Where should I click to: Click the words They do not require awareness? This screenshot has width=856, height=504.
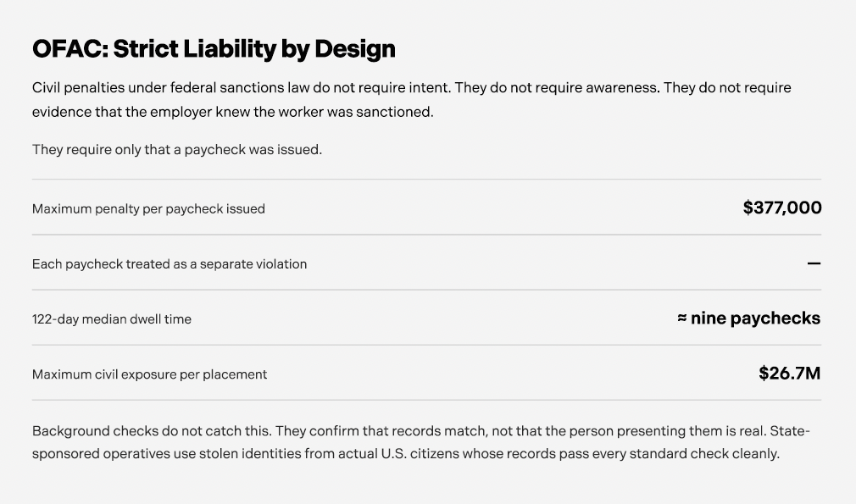(x=557, y=88)
